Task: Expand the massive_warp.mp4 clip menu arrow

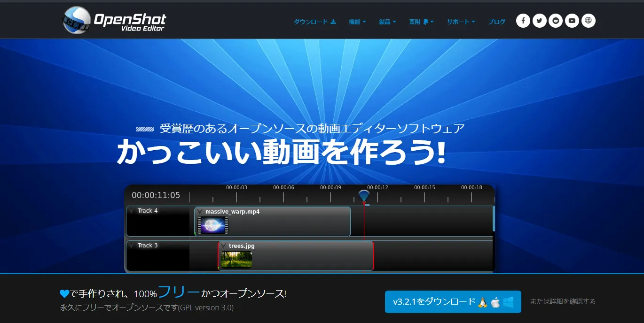Action: [200, 212]
